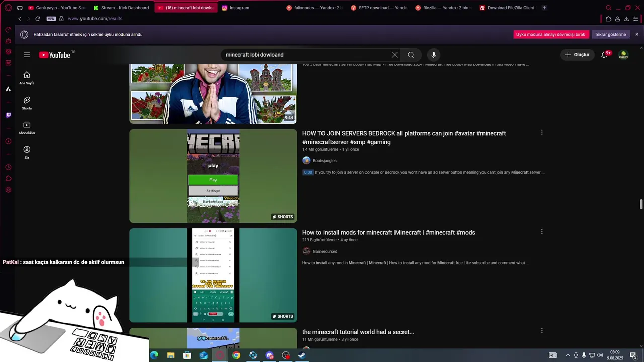Open browser profile account icon

(617, 19)
